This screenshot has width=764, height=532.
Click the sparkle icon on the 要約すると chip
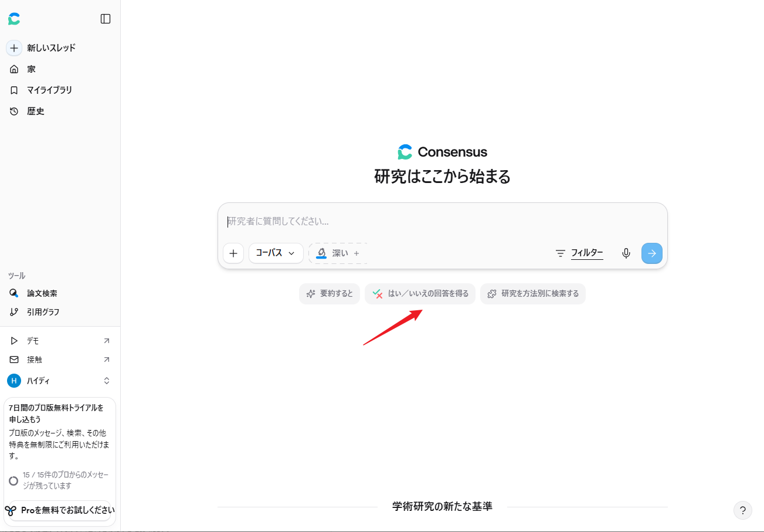coord(311,294)
